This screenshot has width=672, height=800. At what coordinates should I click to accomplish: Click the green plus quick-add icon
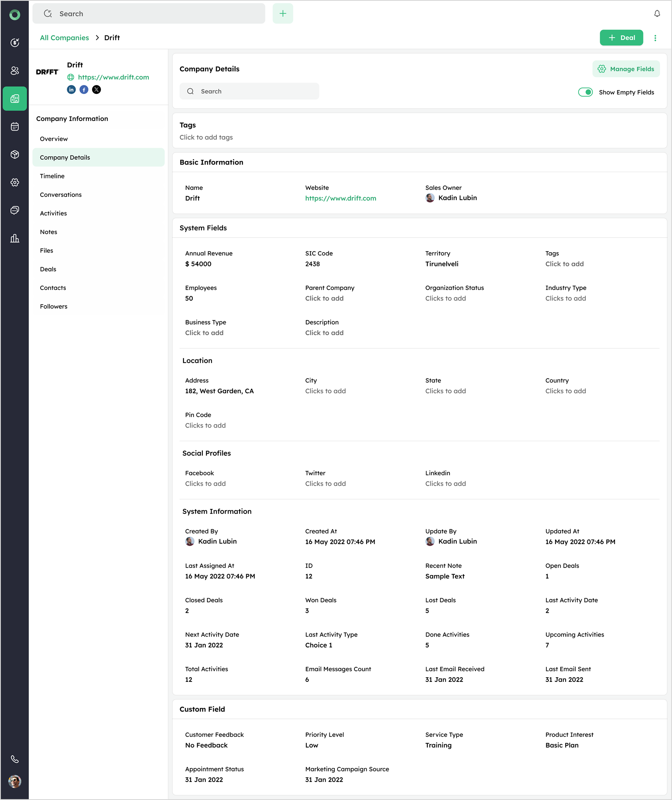283,14
